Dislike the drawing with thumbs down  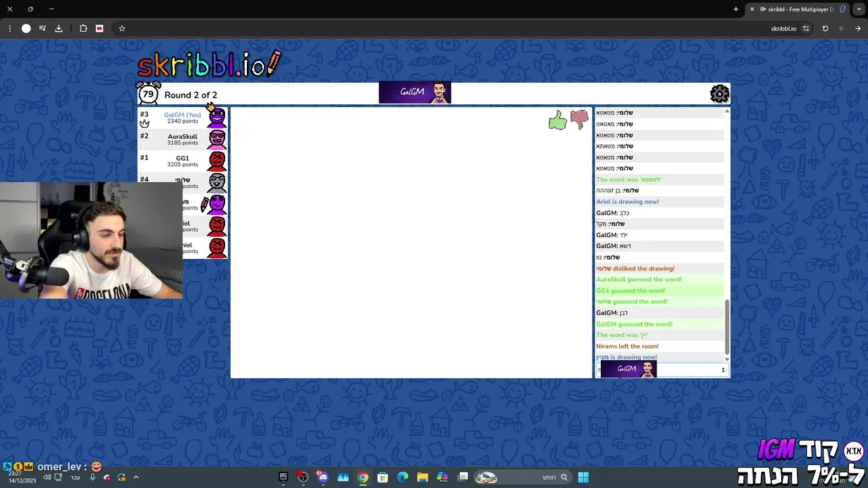pos(580,119)
